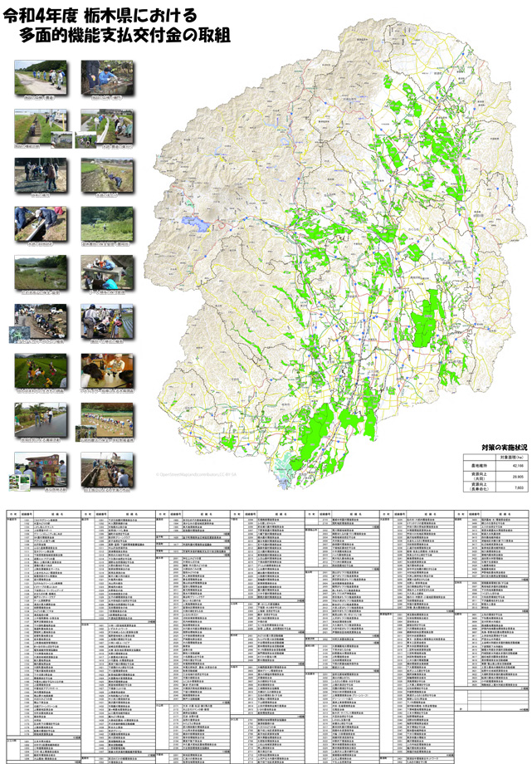Viewport: 532px width, 764px height.
Task: Open photo of overgrown green field by forest
Action: pos(107,223)
